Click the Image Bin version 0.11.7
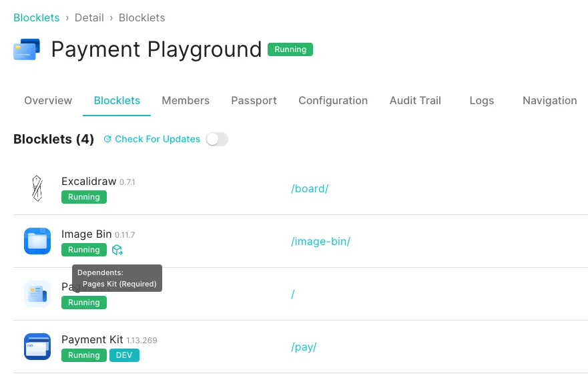This screenshot has width=588, height=392. [125, 235]
